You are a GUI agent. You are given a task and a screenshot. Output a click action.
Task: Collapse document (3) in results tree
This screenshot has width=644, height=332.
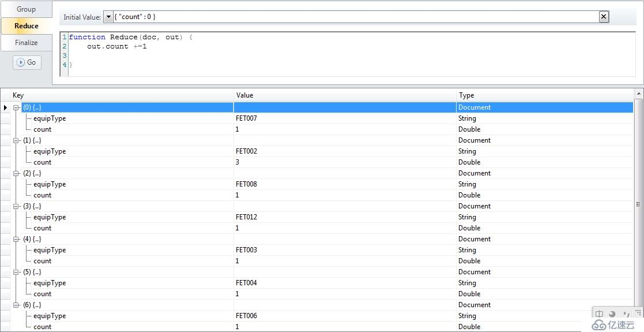(16, 206)
